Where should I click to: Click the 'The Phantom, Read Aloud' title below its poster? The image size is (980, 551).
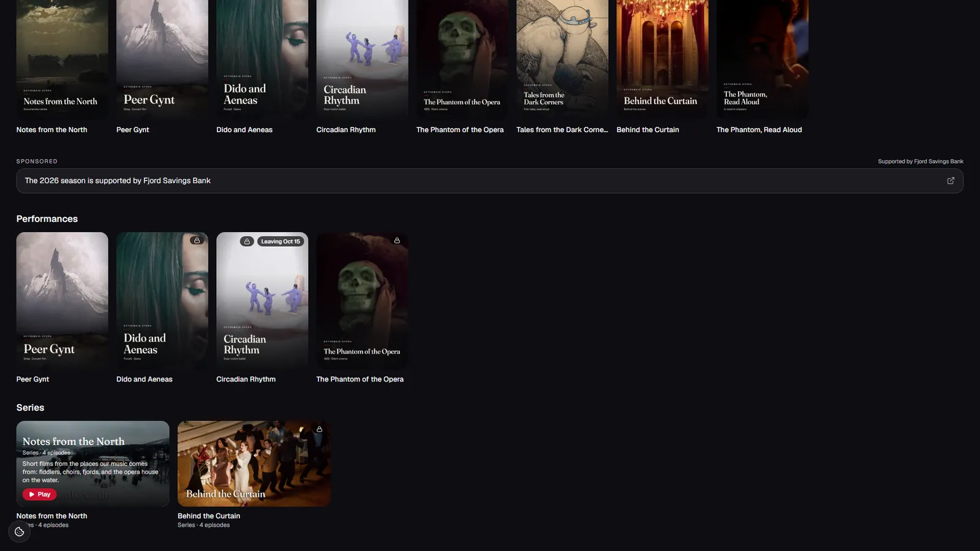tap(759, 130)
